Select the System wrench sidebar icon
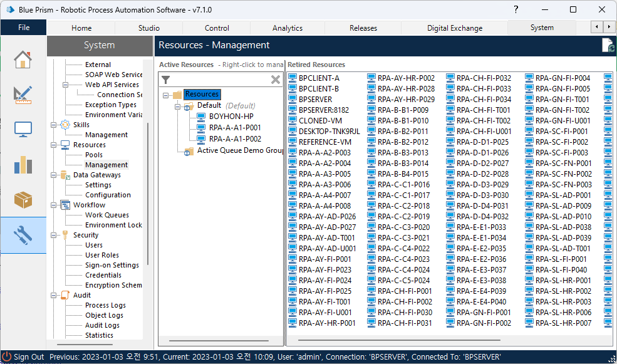Viewport: 617px width, 364px height. click(x=23, y=235)
